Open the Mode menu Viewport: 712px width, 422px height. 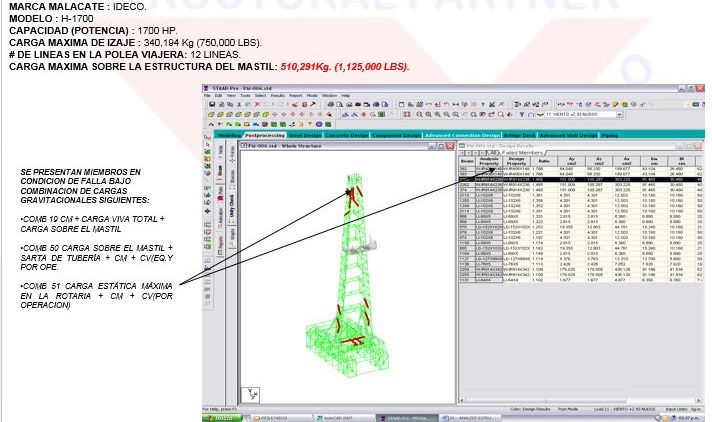point(312,95)
